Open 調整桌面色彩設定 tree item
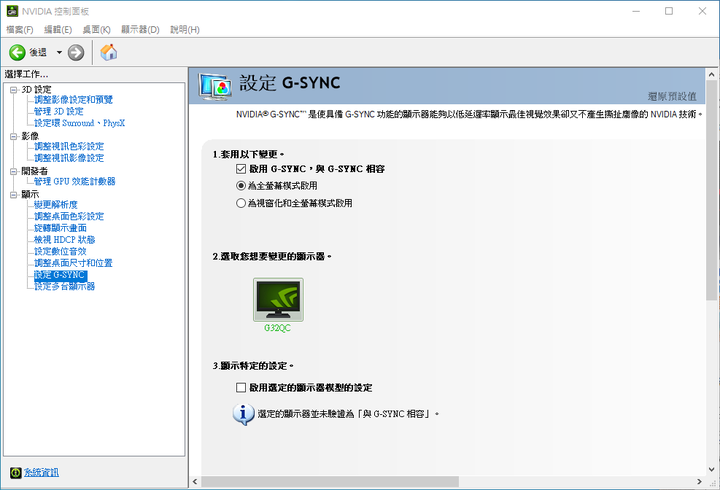This screenshot has height=490, width=720. [x=69, y=216]
